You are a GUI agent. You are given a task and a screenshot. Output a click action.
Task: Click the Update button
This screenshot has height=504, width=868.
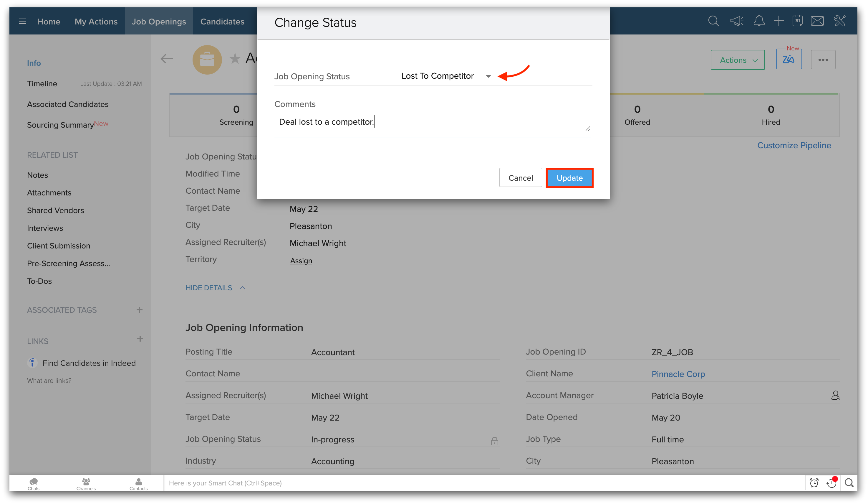[x=569, y=178]
